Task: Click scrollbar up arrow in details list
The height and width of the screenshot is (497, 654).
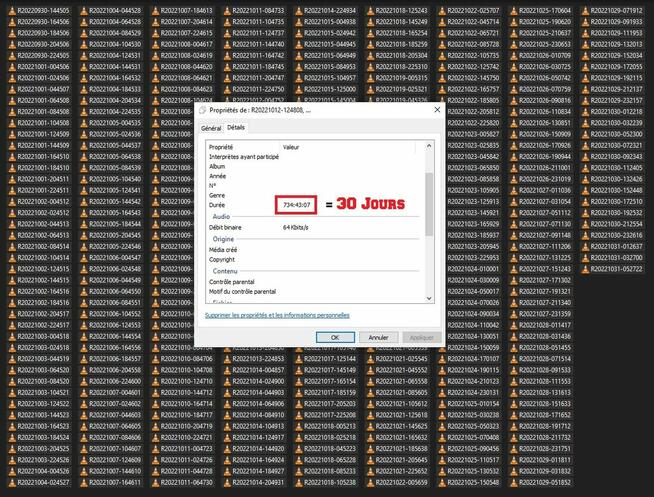Action: pos(429,146)
